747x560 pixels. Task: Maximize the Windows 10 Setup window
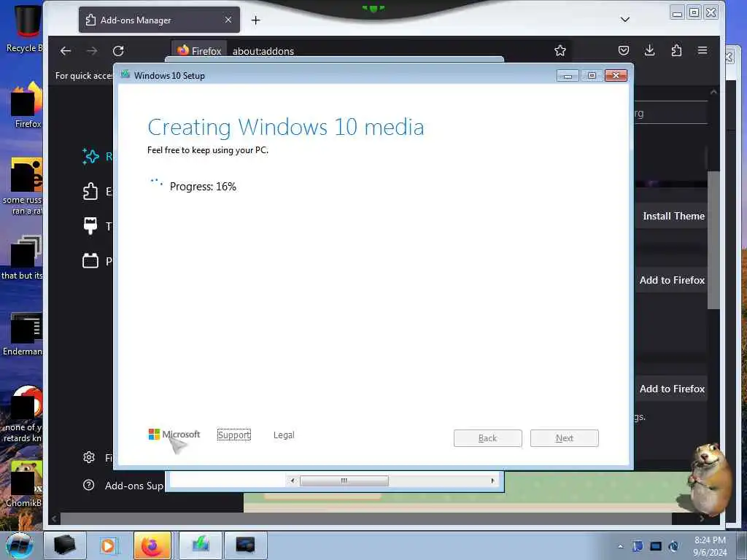pos(592,76)
